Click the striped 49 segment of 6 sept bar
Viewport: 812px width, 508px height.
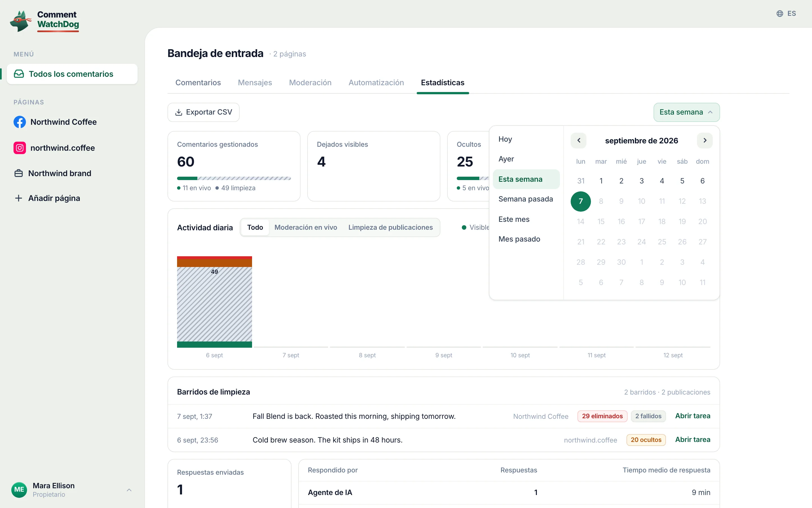tap(214, 304)
